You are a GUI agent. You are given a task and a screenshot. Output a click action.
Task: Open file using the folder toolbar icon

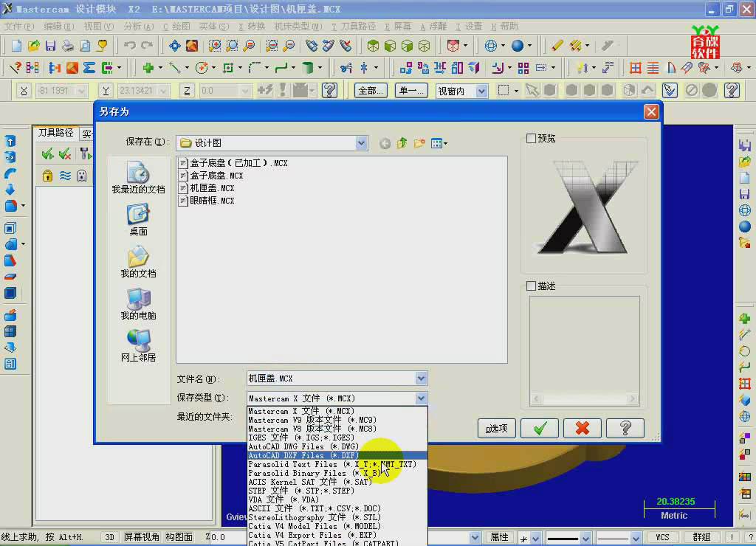(x=33, y=46)
